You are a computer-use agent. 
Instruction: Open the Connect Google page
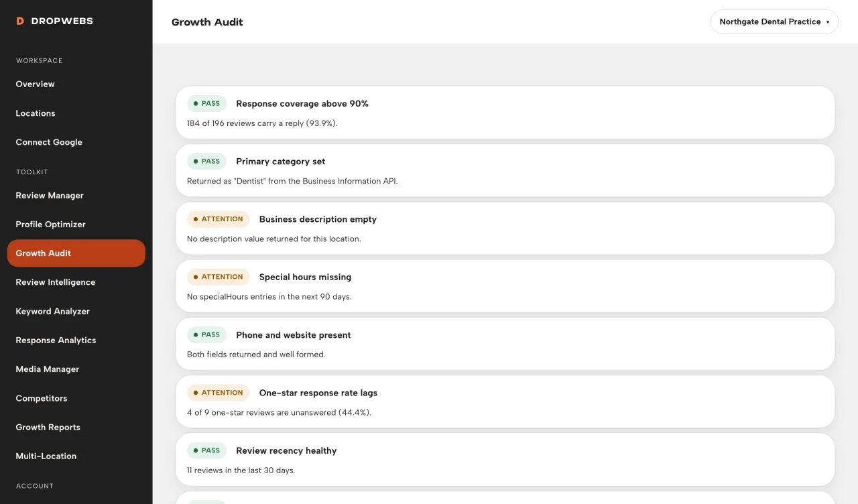coord(76,142)
